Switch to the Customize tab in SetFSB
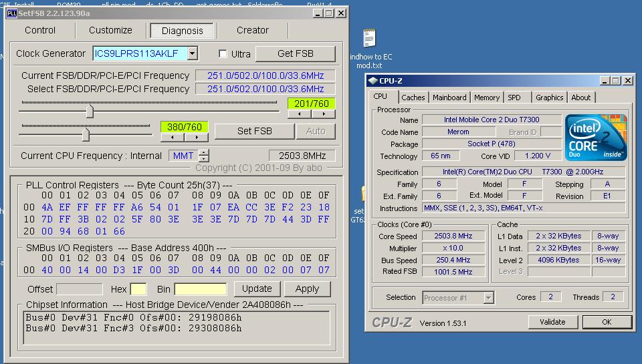The image size is (642, 364). tap(110, 30)
